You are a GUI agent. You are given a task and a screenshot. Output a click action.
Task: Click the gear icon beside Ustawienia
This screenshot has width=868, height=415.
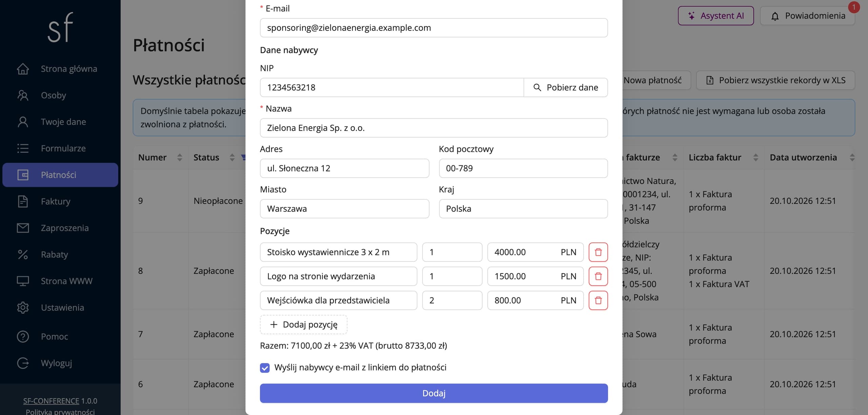23,308
